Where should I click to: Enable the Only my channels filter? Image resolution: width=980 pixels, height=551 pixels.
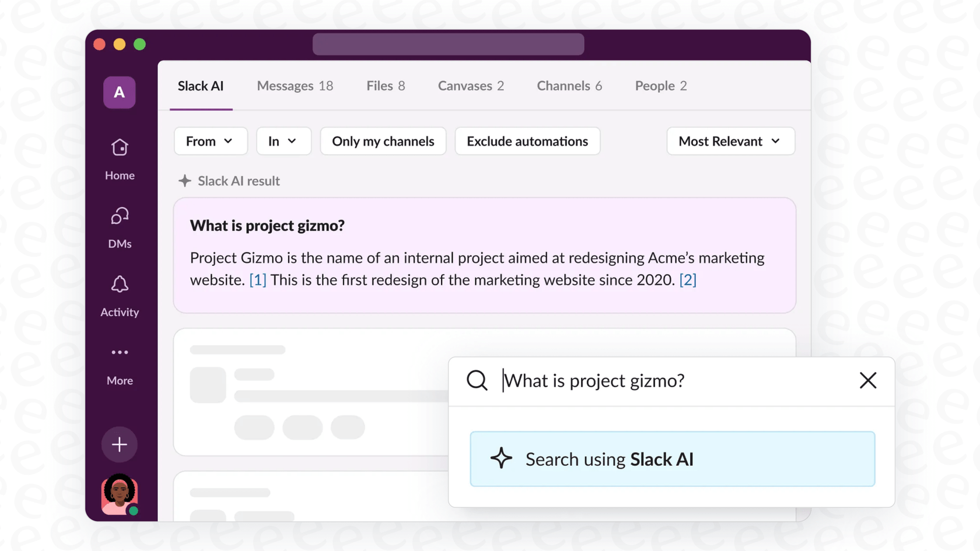coord(383,141)
